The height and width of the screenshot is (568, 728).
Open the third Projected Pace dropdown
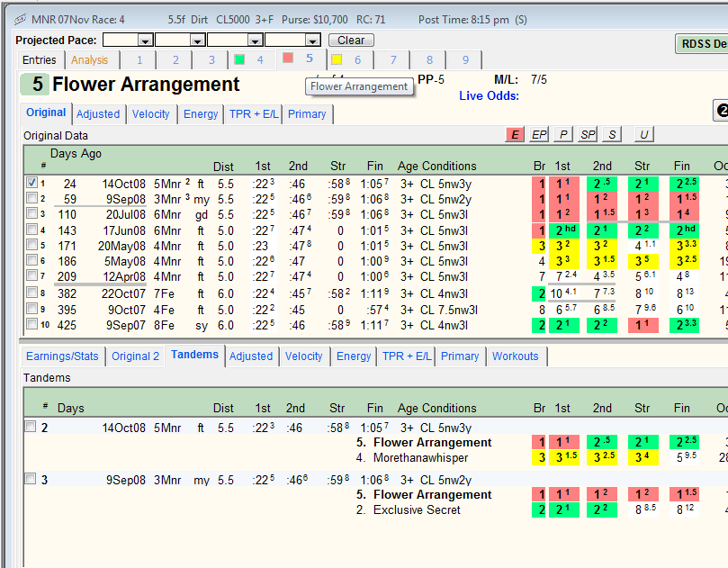point(256,41)
